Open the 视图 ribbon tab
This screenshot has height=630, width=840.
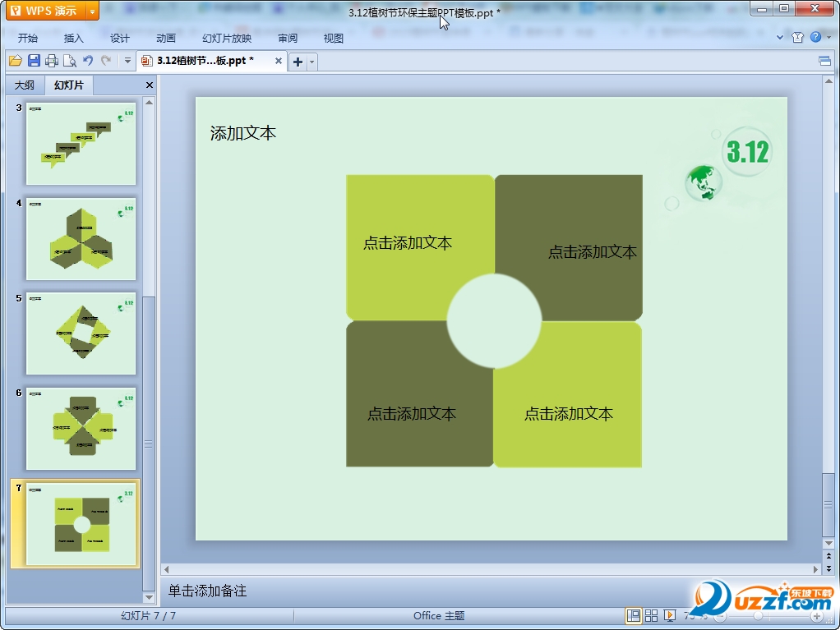[x=333, y=38]
